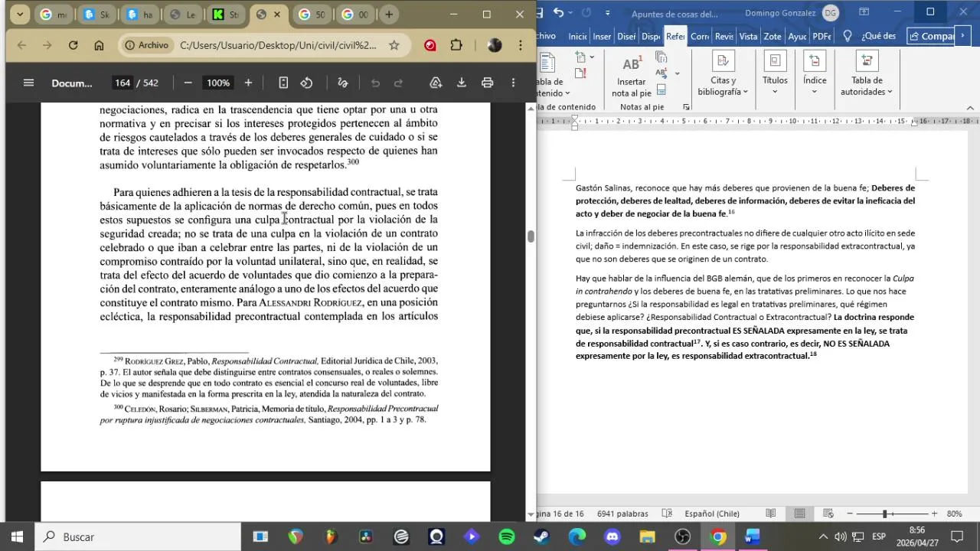Download the PDF file
980x551 pixels.
462,83
